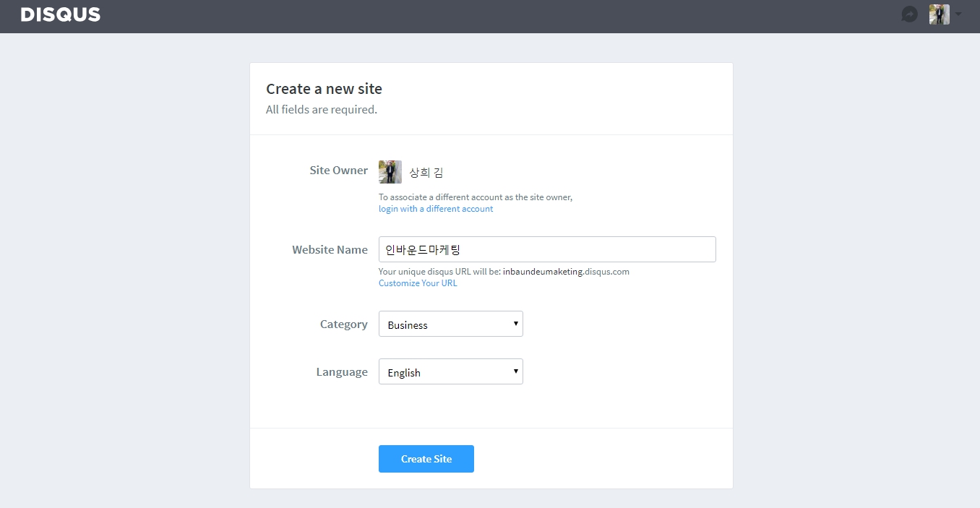Click the Site Owner field label
Screen dimensions: 980x508
point(338,171)
